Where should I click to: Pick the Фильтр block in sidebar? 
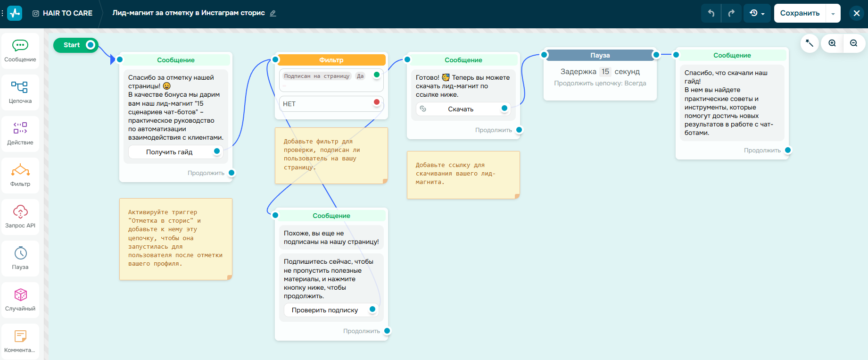click(x=20, y=175)
